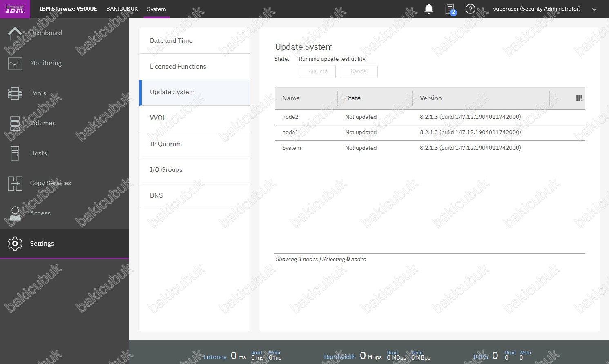
Task: Select the DNS settings item
Action: [156, 195]
